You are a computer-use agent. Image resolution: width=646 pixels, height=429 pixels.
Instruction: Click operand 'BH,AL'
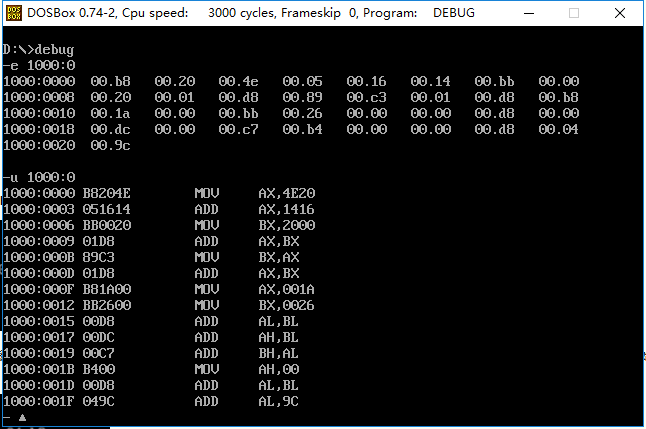pos(279,354)
